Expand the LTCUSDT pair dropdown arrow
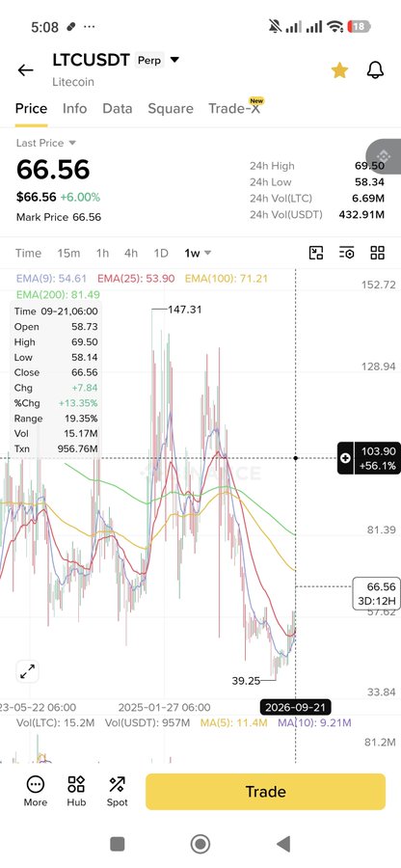Viewport: 401px width, 868px height. click(x=174, y=59)
